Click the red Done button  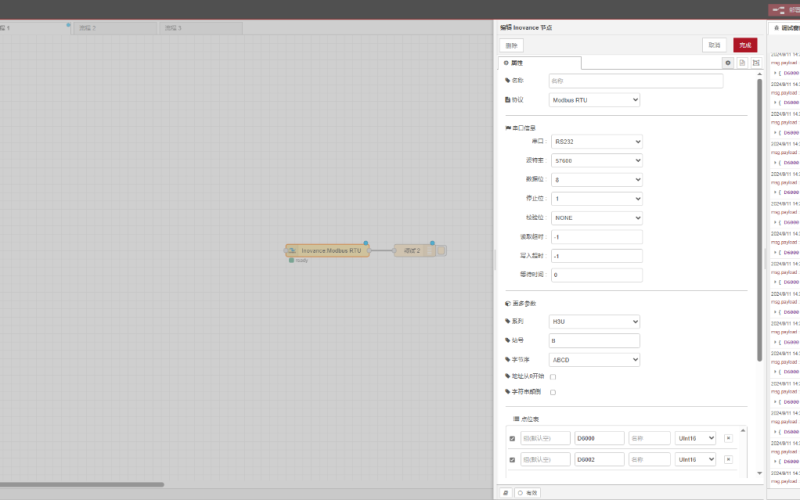point(745,45)
